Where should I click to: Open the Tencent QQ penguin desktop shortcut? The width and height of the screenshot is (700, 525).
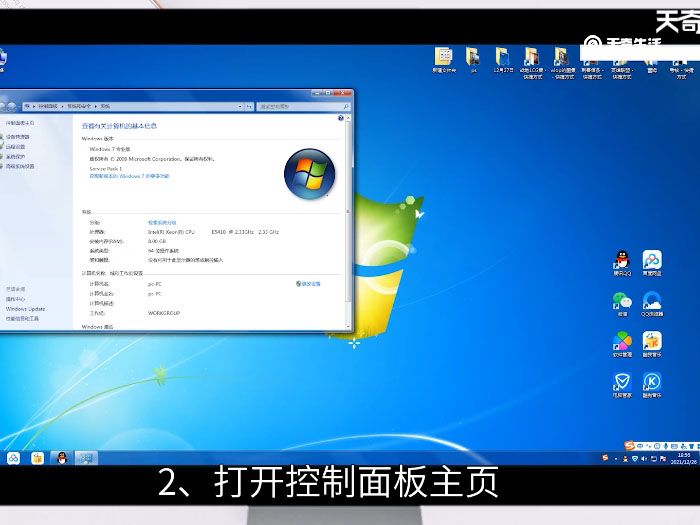(x=622, y=260)
